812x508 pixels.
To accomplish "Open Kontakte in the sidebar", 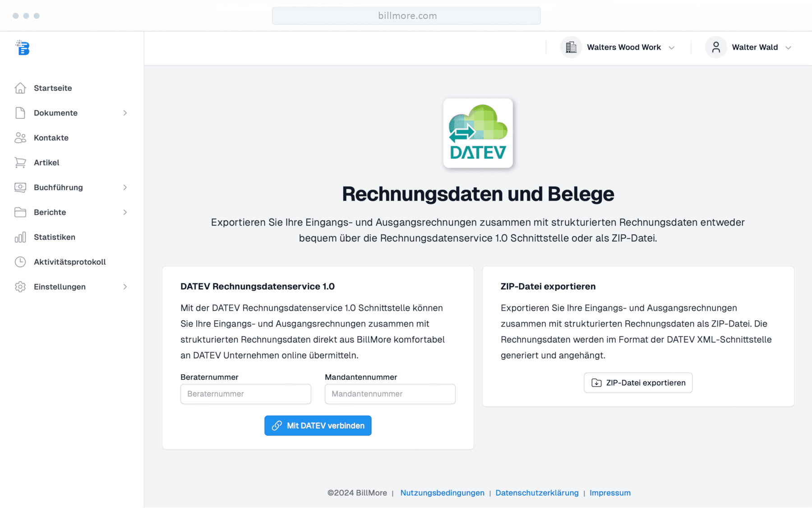I will 51,138.
